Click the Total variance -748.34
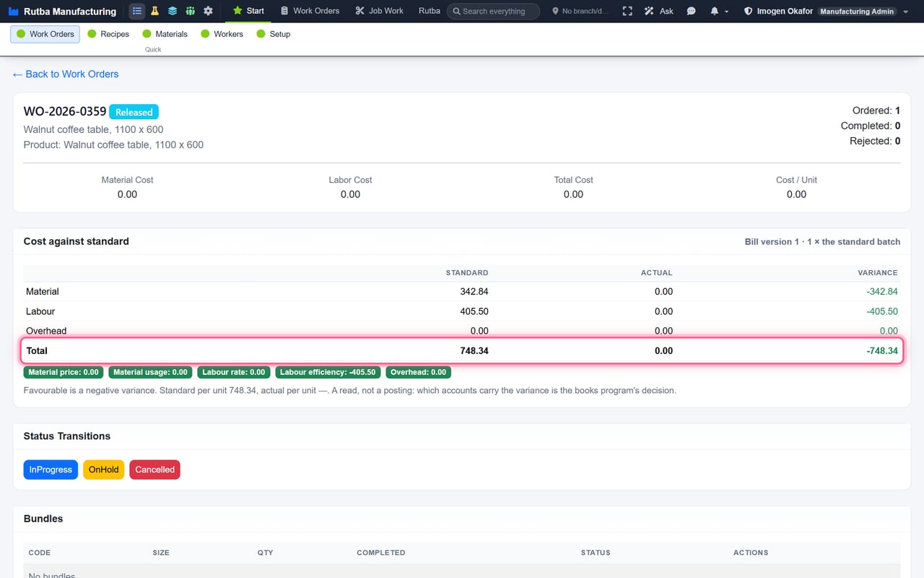The width and height of the screenshot is (924, 578). 882,350
